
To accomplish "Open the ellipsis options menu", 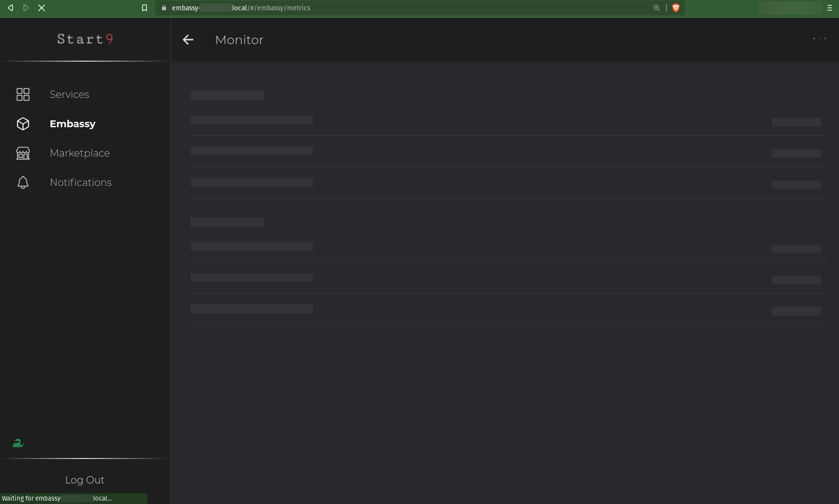I will (820, 38).
